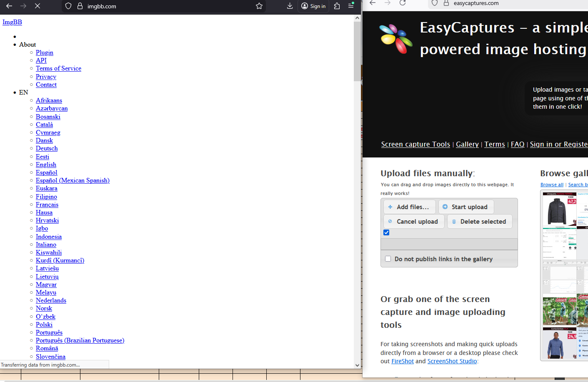Click the EN language list item text
588x382 pixels.
click(24, 92)
